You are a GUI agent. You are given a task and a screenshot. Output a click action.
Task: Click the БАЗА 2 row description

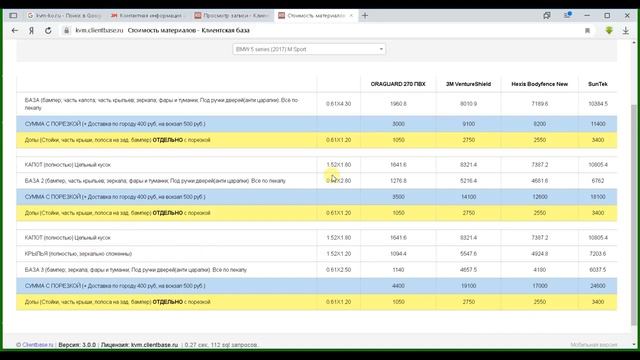coord(155,181)
